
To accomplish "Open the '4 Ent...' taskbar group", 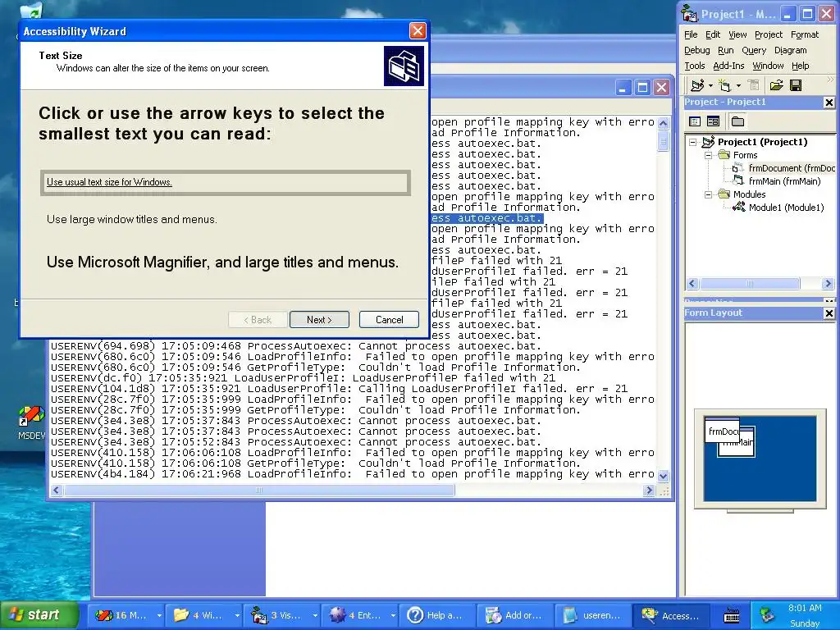I will click(360, 615).
